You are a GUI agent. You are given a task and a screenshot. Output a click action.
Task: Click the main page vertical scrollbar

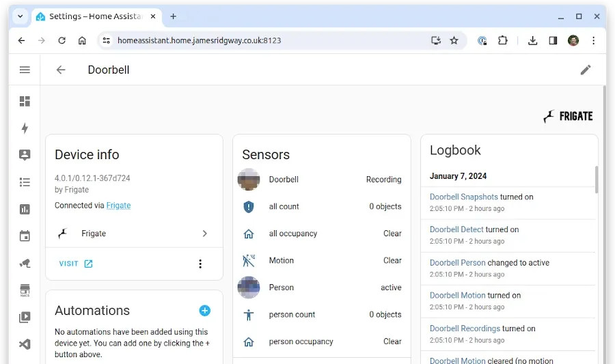605,223
